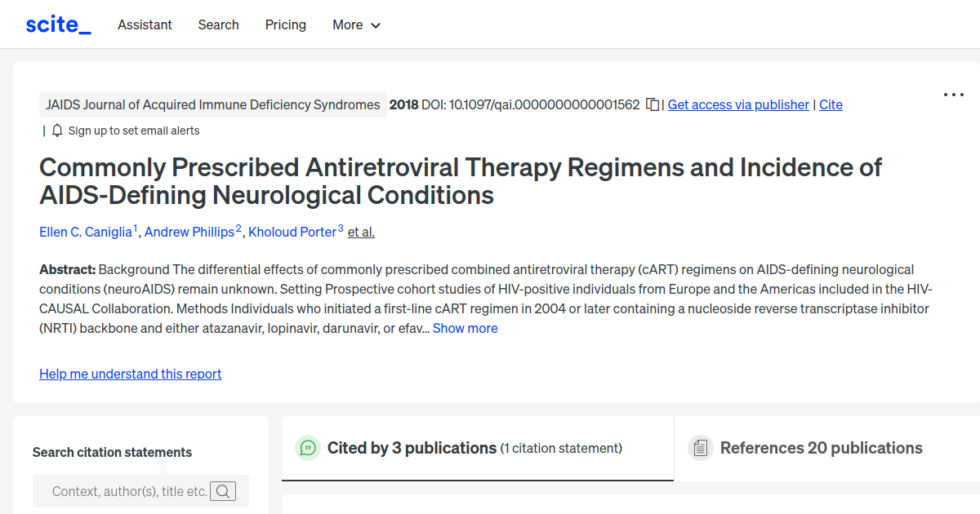
Task: Select the Pricing menu item
Action: (x=285, y=24)
